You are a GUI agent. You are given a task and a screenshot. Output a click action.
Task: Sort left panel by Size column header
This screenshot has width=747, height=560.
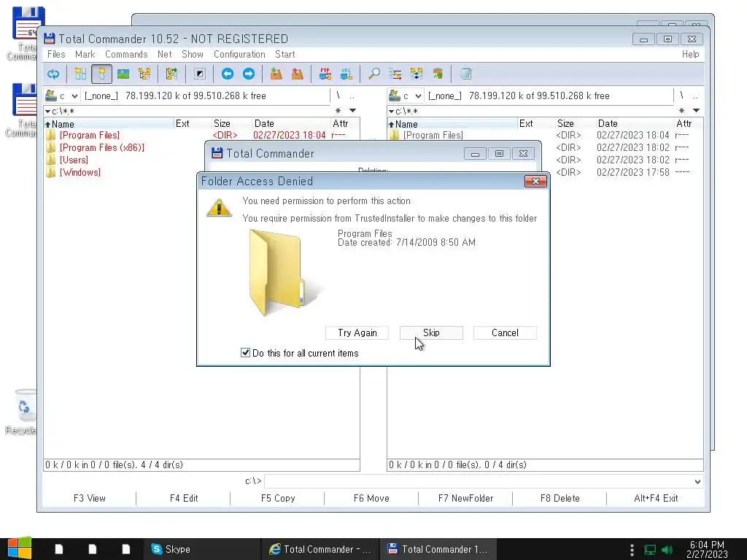pyautogui.click(x=231, y=124)
